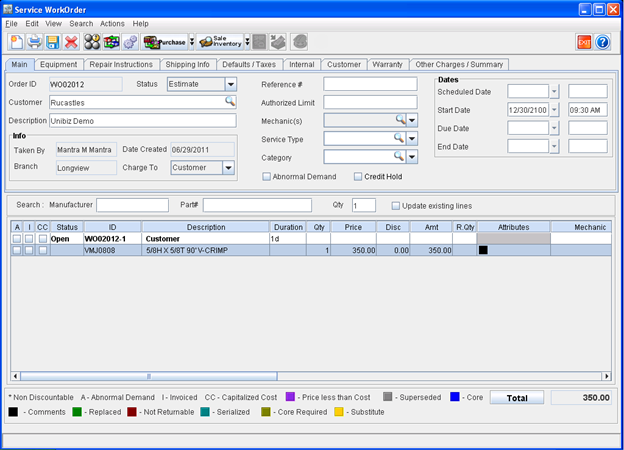
Task: Click the Service Type magnifier lookup icon
Action: (x=399, y=138)
